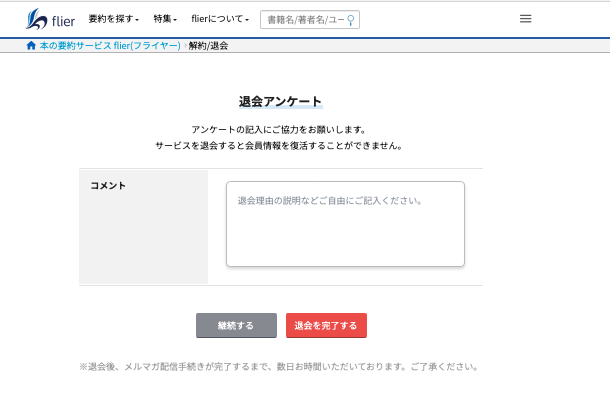Open 本の要約サービス flier(フライヤー) breadcrumb link

click(110, 46)
